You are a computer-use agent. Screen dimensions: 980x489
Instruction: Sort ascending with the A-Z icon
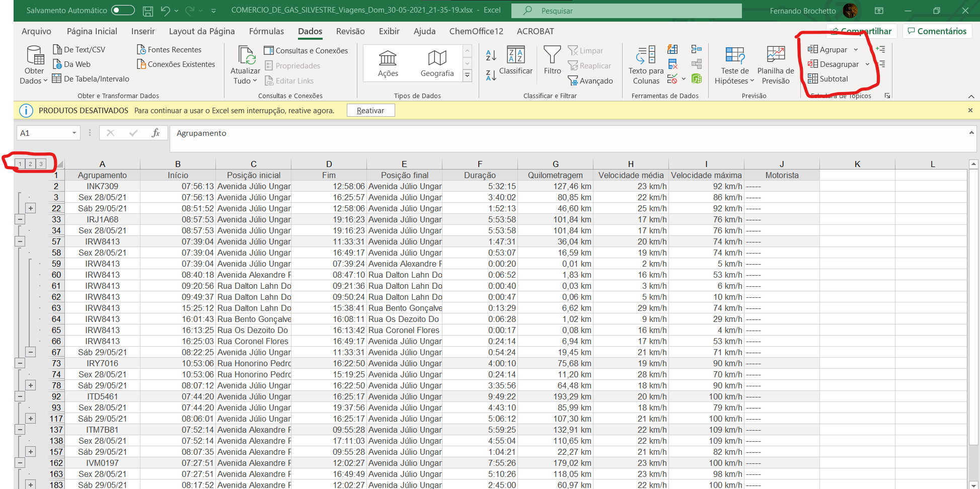point(491,55)
